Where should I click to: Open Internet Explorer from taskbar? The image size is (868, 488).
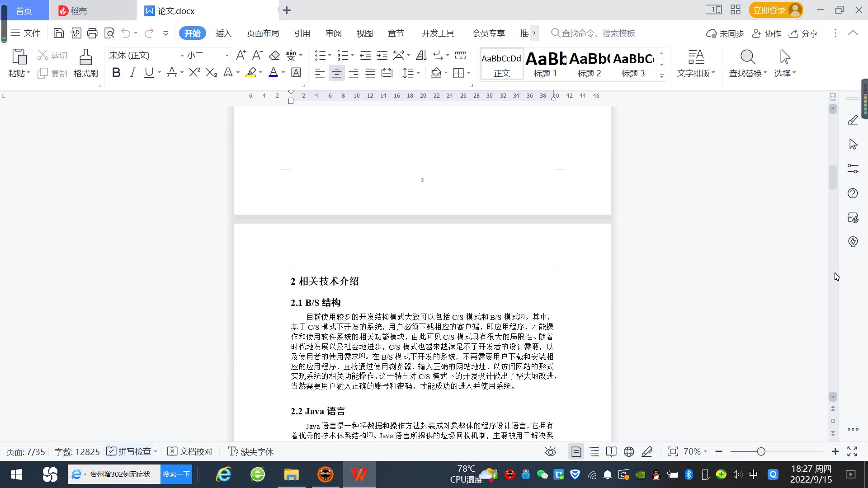point(224,474)
